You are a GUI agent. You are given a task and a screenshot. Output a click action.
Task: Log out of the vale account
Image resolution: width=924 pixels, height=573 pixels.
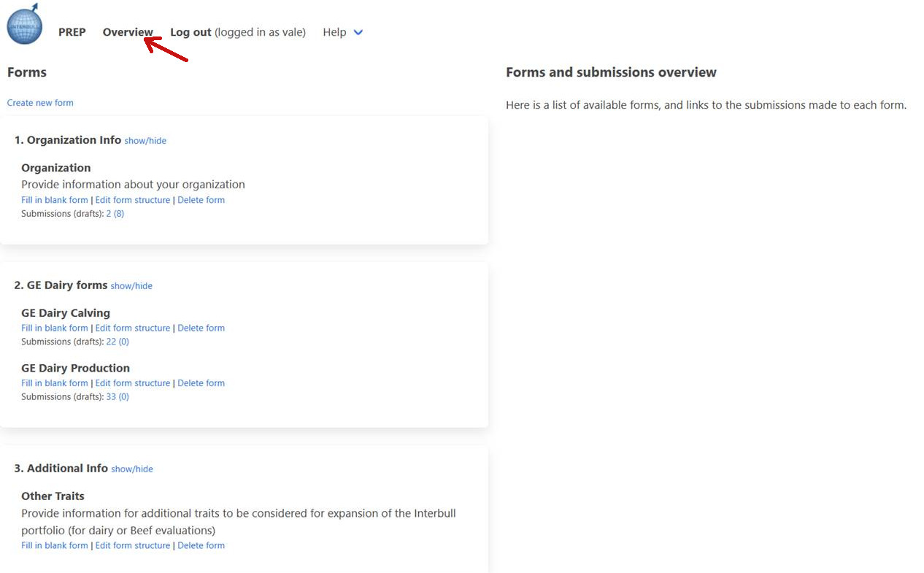[x=190, y=32]
